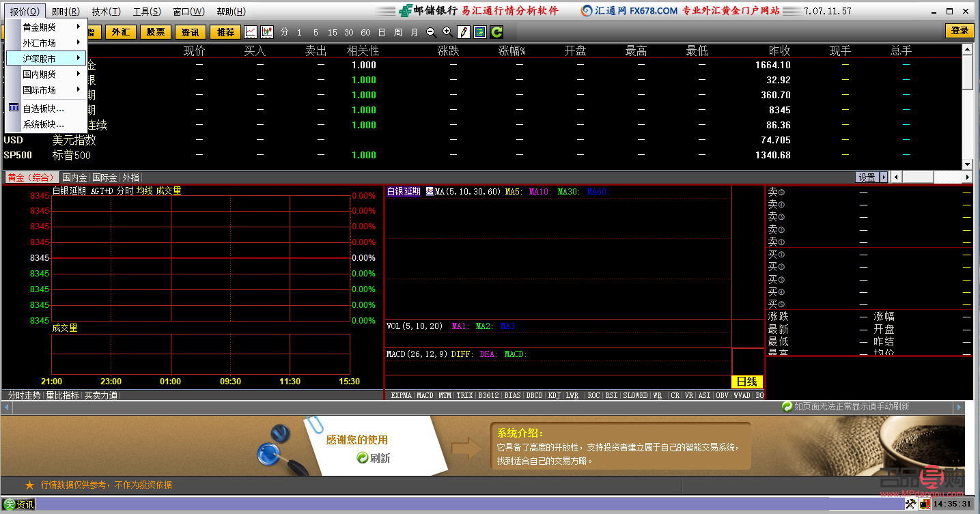Select the pencil drawing tool icon

[464, 32]
